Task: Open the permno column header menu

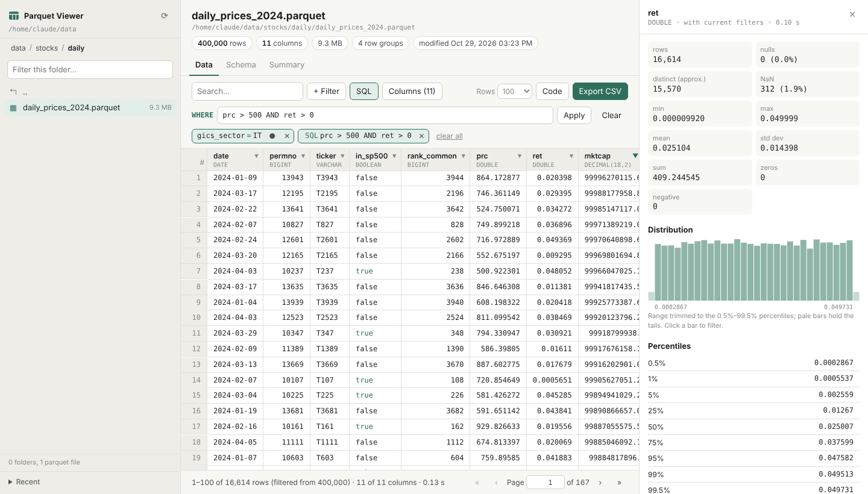Action: [x=303, y=156]
